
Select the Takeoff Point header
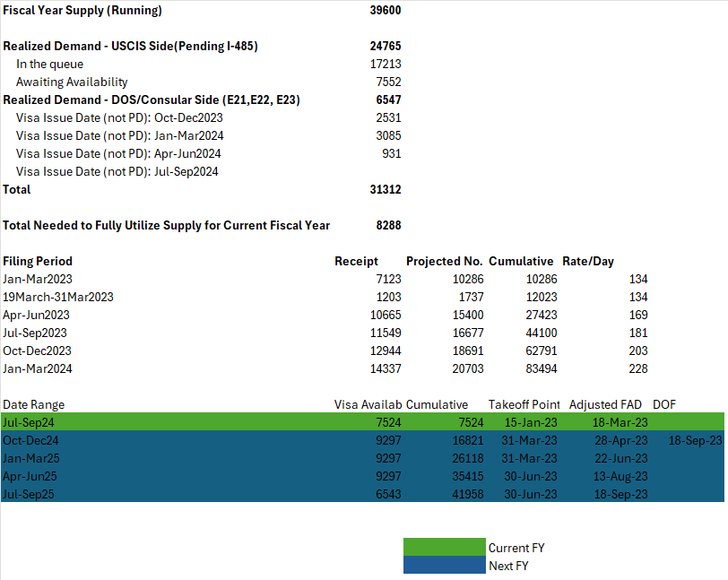pyautogui.click(x=524, y=405)
